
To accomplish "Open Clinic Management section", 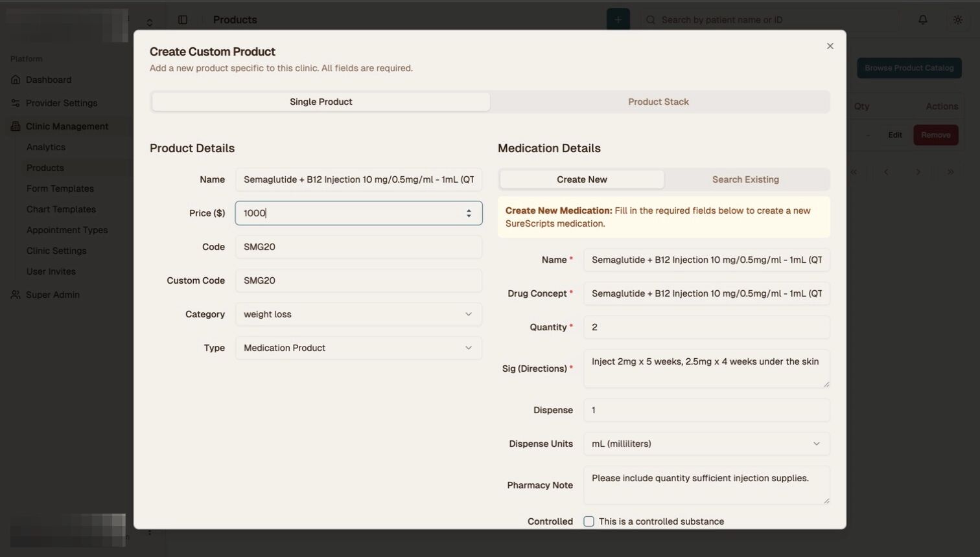I will pyautogui.click(x=67, y=126).
